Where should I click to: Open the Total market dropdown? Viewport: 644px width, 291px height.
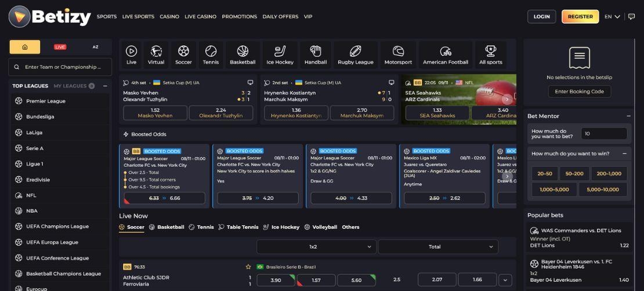(438, 247)
